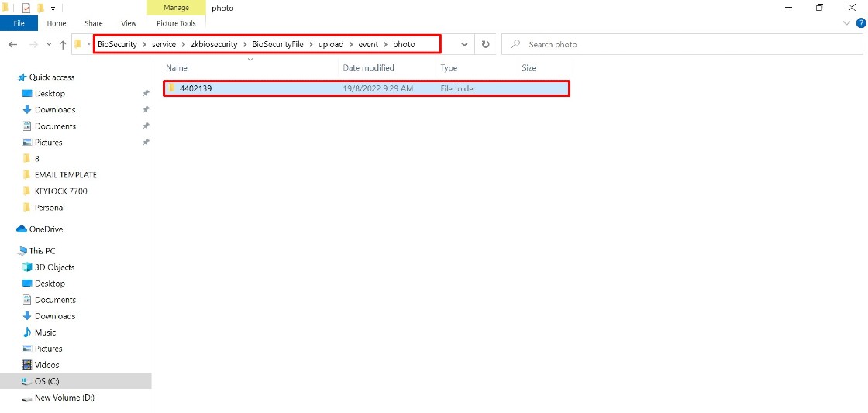Click event in the address breadcrumb
The height and width of the screenshot is (413, 868).
(x=368, y=44)
